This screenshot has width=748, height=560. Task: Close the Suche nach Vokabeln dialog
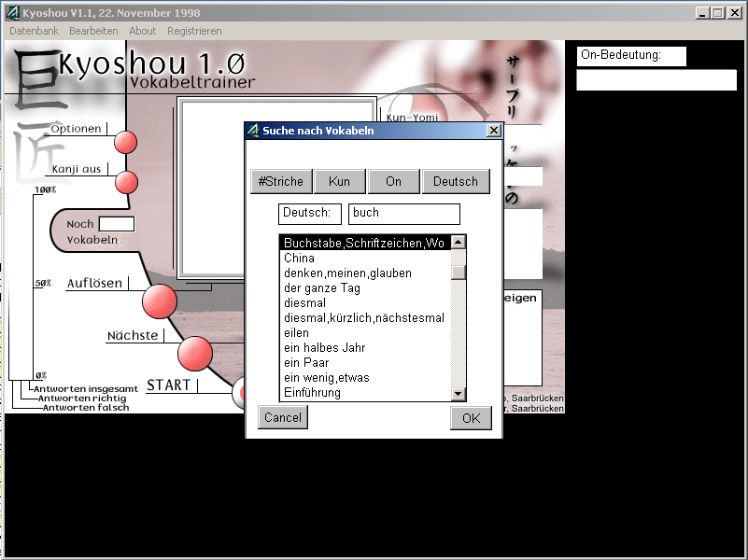[493, 131]
